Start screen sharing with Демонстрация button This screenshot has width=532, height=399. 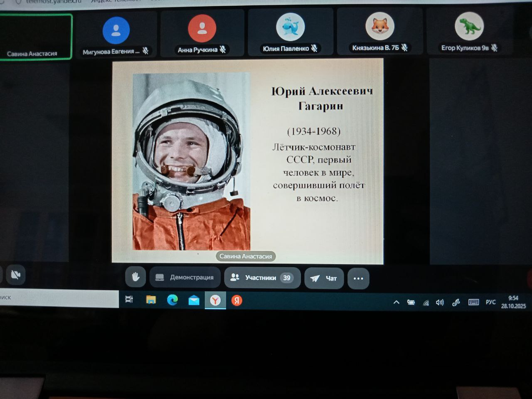point(185,277)
